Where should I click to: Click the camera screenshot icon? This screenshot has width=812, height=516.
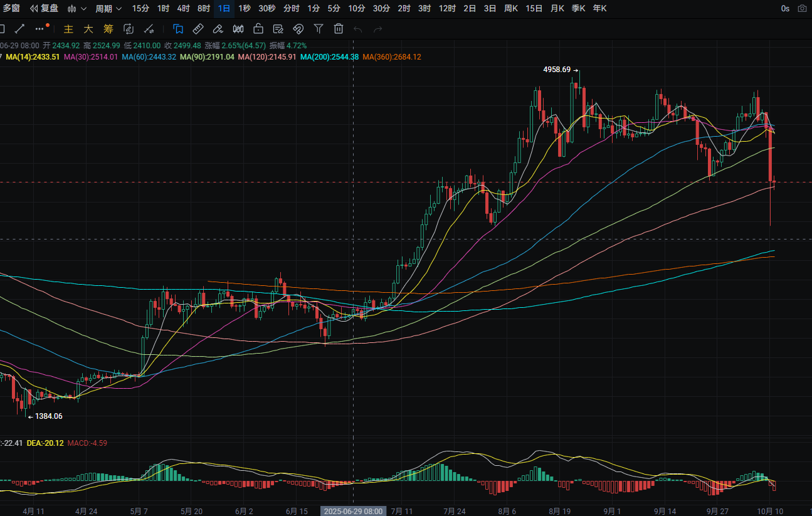(x=802, y=9)
